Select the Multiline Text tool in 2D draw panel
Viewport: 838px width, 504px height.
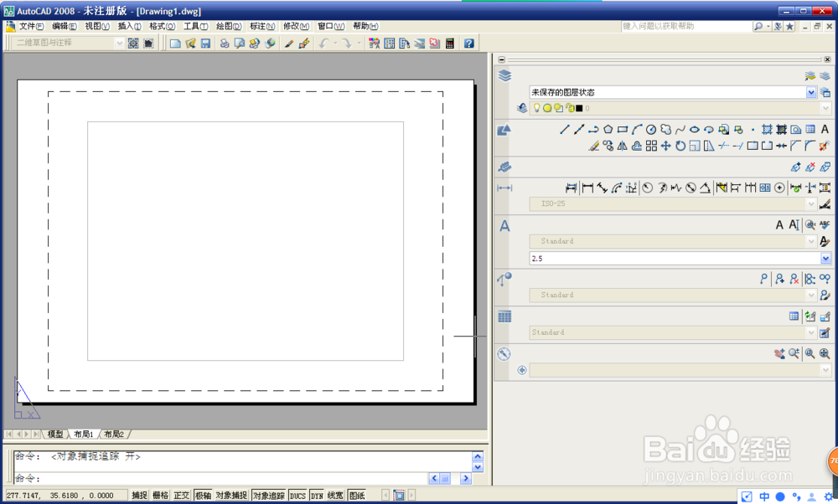tap(825, 129)
